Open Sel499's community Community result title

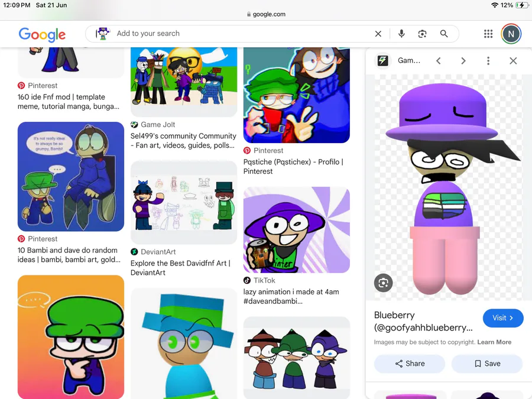tap(183, 141)
